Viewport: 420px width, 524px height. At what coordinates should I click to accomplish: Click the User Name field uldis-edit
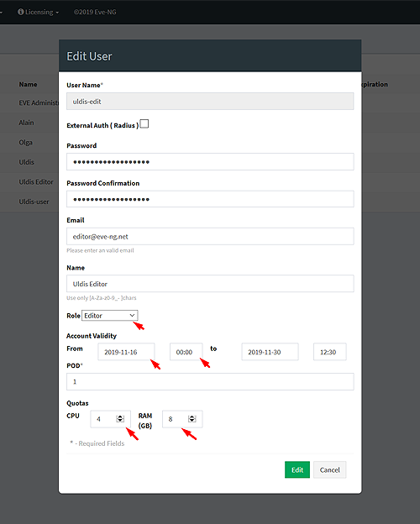[210, 102]
